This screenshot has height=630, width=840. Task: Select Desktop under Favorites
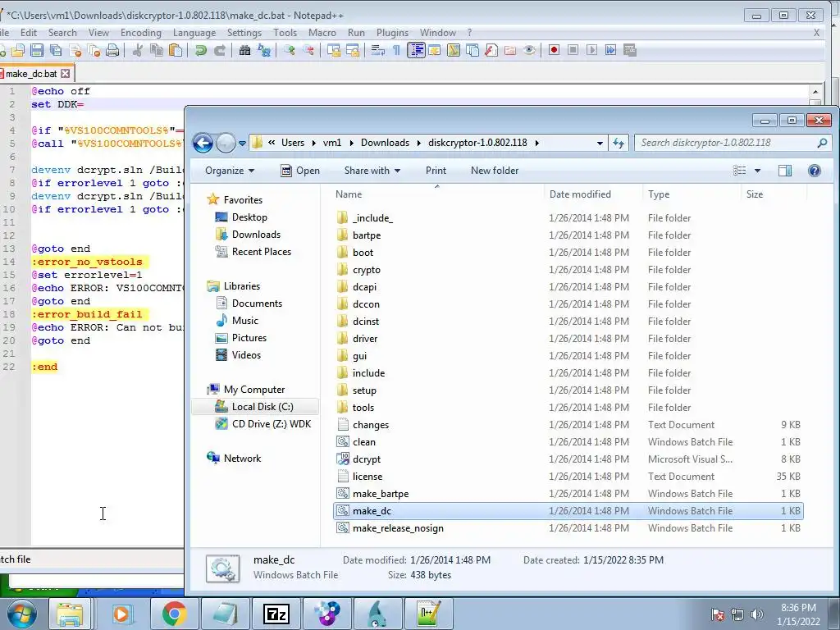pos(249,217)
